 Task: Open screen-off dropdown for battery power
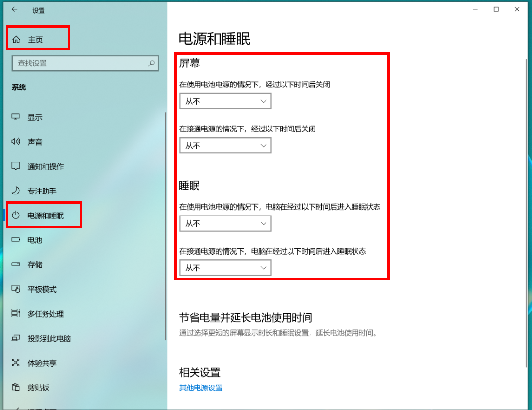click(225, 101)
